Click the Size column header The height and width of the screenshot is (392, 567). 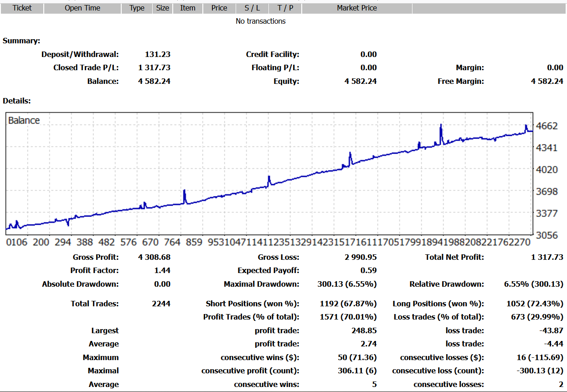click(x=163, y=8)
